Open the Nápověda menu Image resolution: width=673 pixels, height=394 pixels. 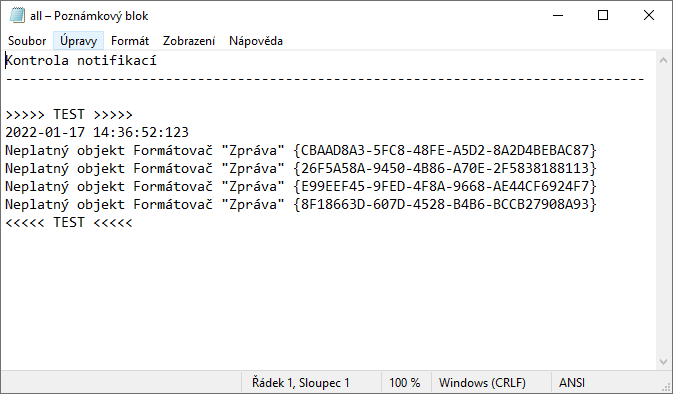click(256, 41)
